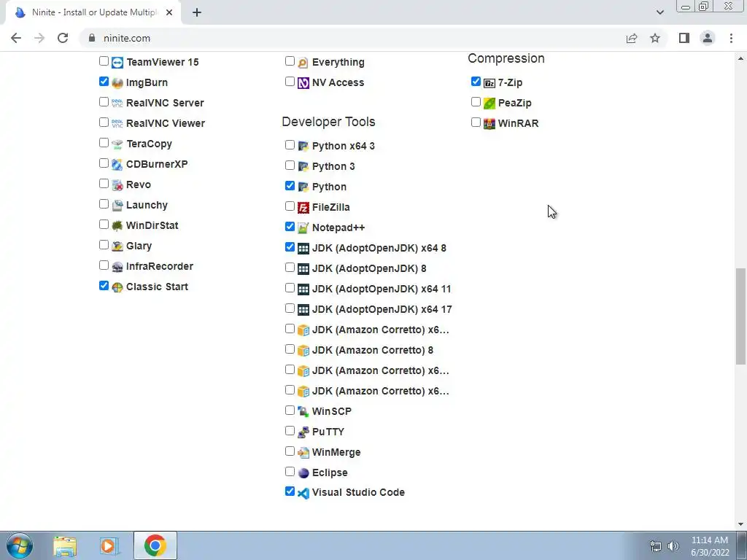Screen dimensions: 747x560
Task: Click the ninite.com address bar
Action: click(352, 38)
